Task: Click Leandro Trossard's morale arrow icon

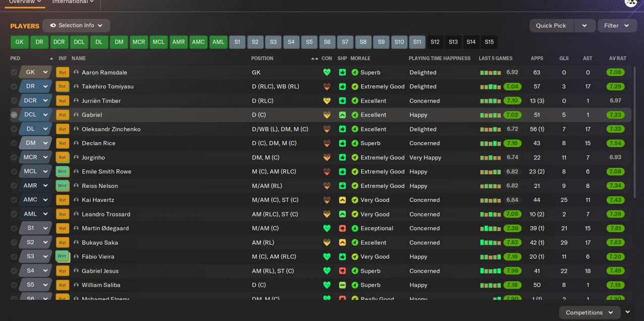Action: click(x=355, y=214)
